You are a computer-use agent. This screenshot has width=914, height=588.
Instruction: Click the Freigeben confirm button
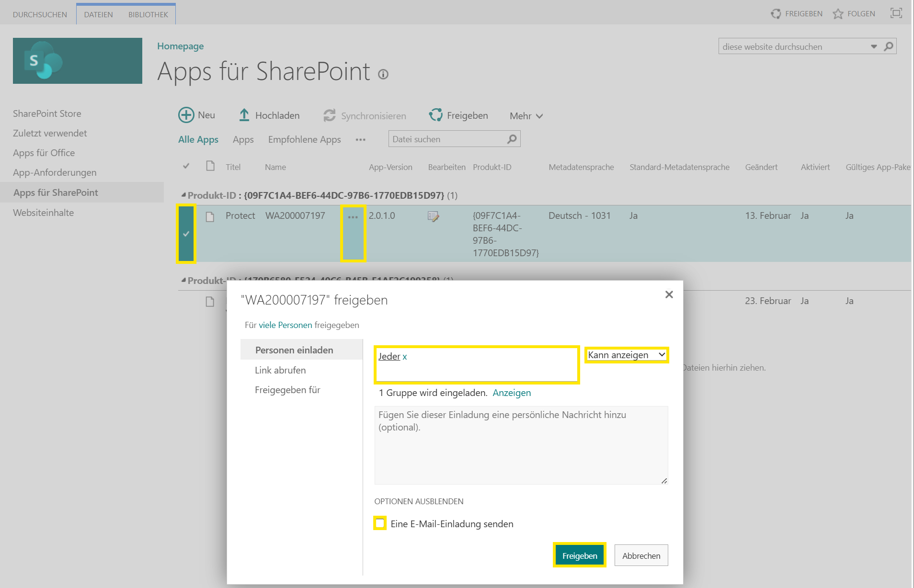pos(580,555)
